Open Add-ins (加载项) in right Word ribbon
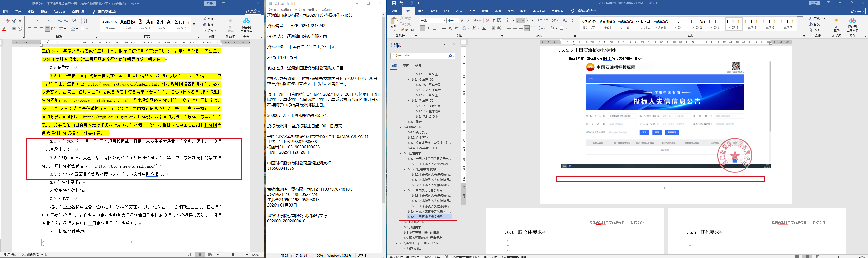 click(x=836, y=25)
